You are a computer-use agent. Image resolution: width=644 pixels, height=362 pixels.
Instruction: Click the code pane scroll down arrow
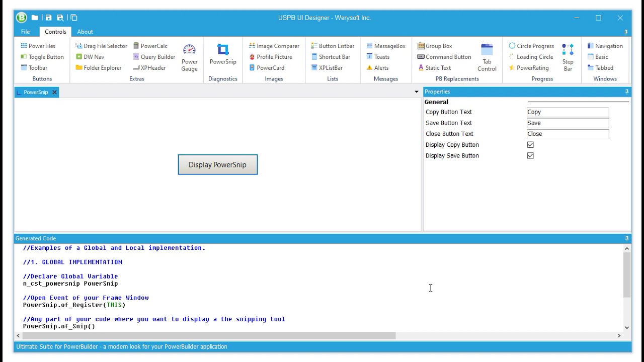(x=627, y=328)
